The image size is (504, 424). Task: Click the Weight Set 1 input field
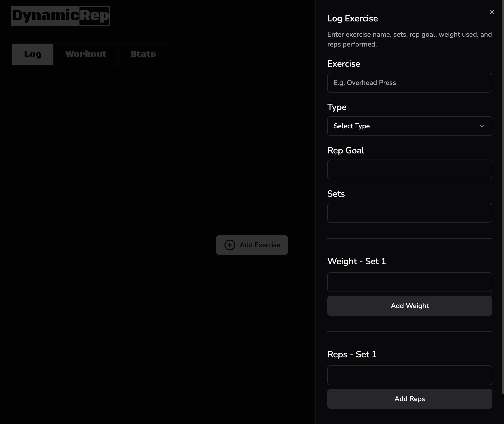(x=410, y=282)
